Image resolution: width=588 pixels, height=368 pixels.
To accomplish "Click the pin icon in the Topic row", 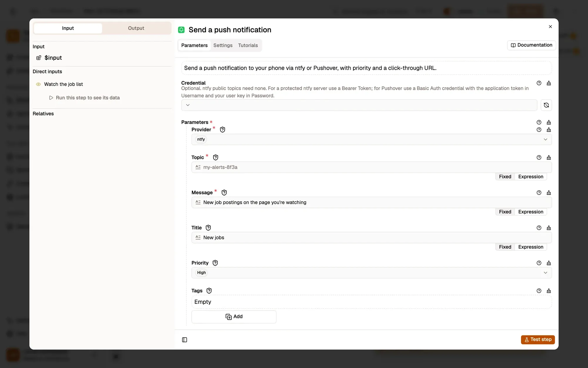I will coord(549,158).
